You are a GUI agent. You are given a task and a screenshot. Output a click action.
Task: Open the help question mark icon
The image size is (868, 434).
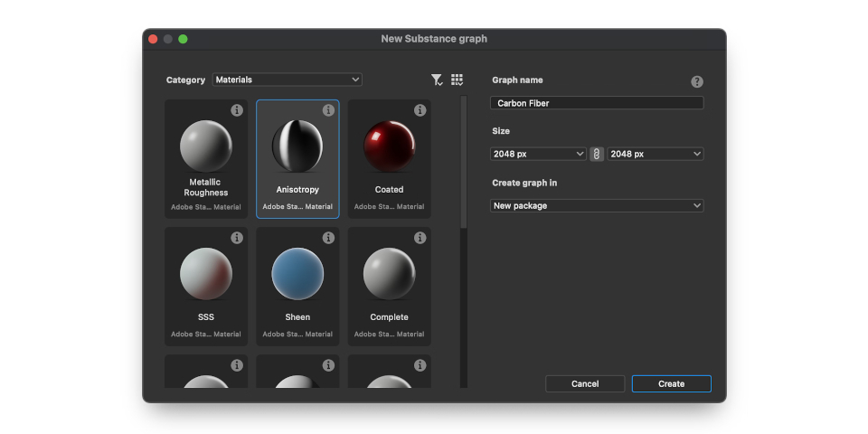(x=697, y=81)
